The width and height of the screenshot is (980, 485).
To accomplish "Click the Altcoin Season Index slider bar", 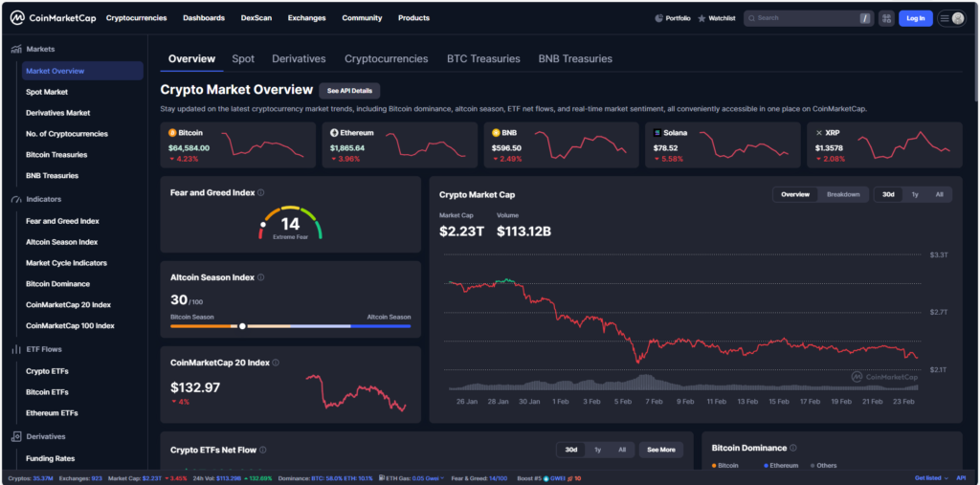I will point(290,326).
